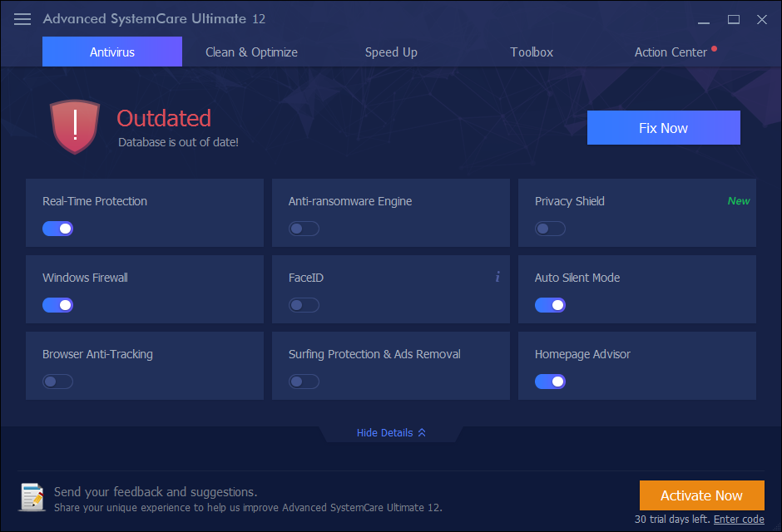This screenshot has width=782, height=532.
Task: Turn on Privacy Shield switch
Action: pos(550,229)
